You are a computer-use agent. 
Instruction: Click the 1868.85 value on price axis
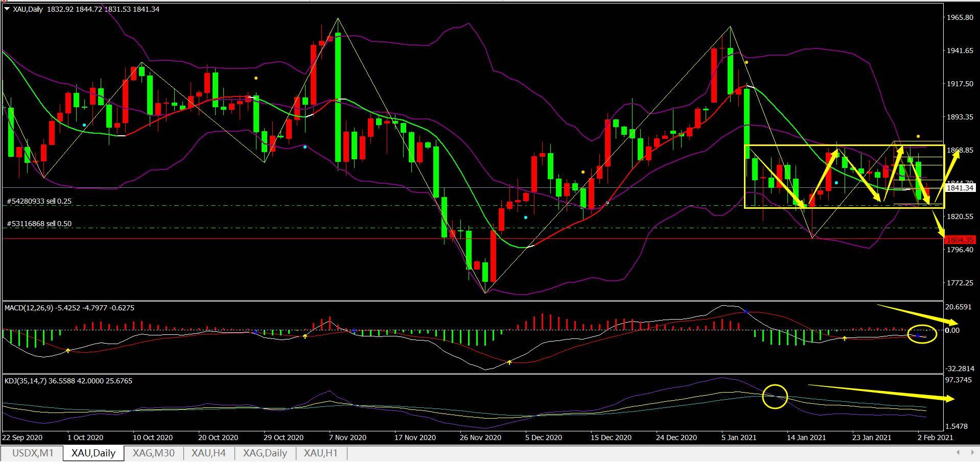pos(960,150)
